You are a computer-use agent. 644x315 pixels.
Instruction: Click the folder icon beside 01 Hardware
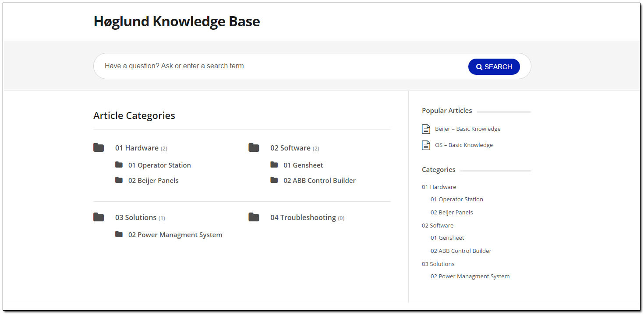pos(99,147)
